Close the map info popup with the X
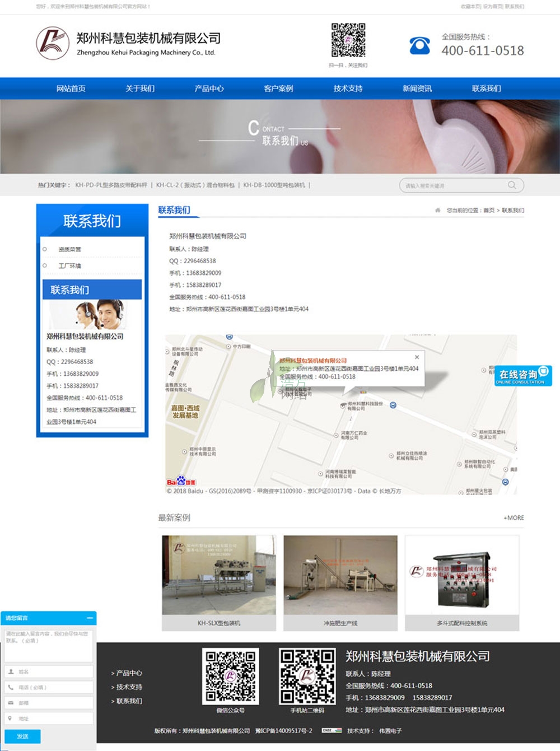560x751 pixels. (x=417, y=357)
